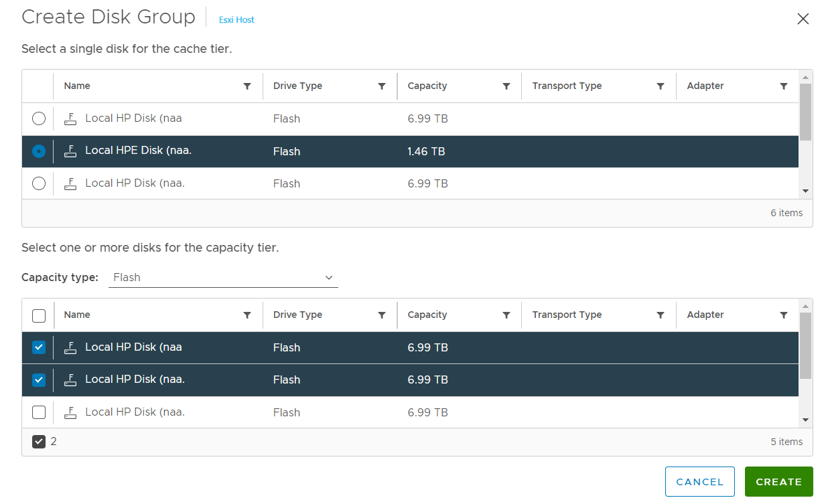Close the Create Disk Group dialog
The height and width of the screenshot is (504, 826).
click(x=803, y=19)
